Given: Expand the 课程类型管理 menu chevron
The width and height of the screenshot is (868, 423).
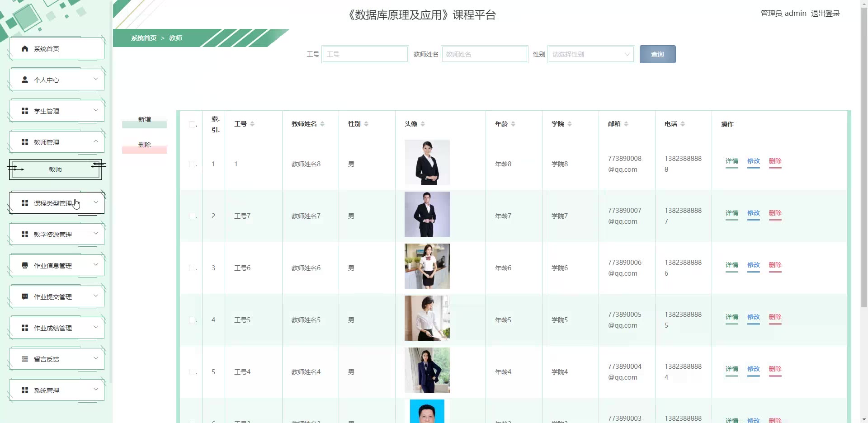Looking at the screenshot, I should 96,202.
